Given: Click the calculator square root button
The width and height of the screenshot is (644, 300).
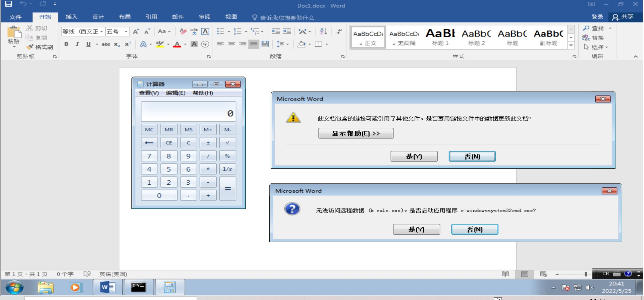Looking at the screenshot, I should click(x=228, y=143).
